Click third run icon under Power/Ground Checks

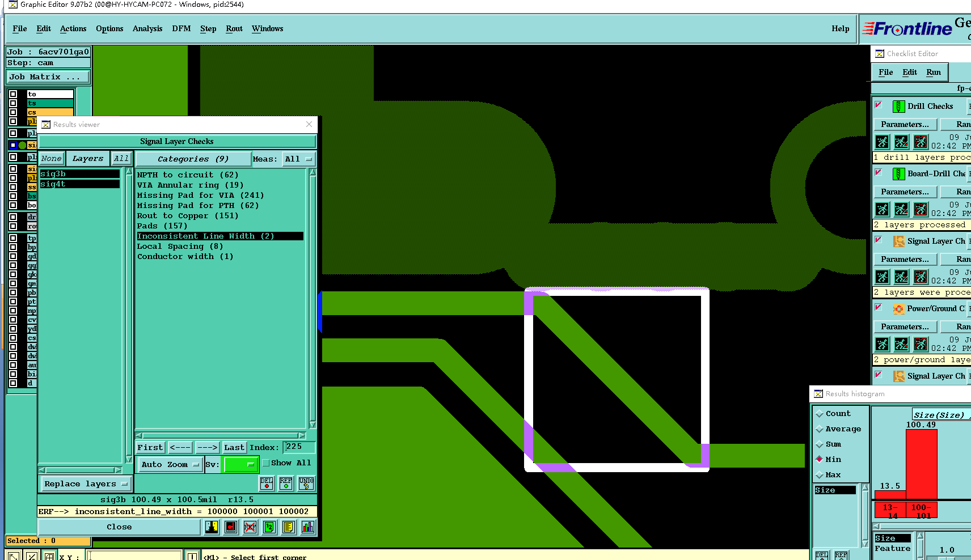(921, 344)
